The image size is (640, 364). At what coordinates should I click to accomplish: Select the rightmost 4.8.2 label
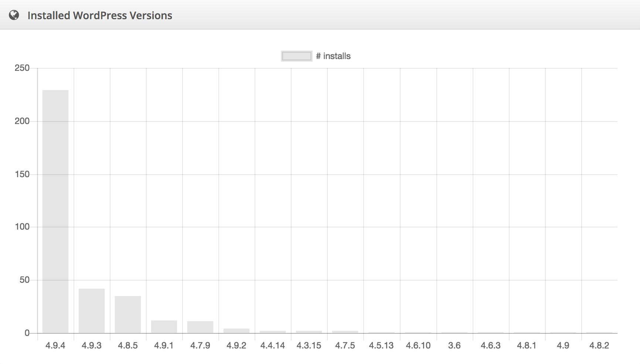[x=599, y=346]
